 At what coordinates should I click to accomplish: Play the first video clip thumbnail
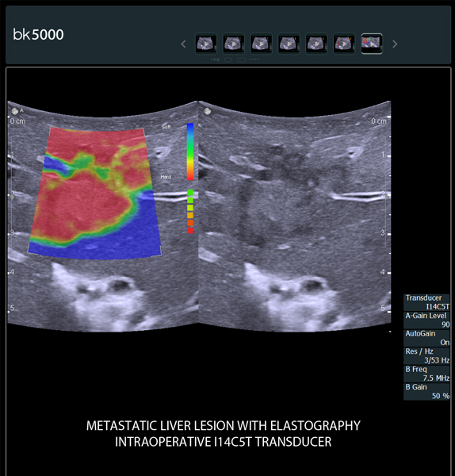[x=206, y=44]
